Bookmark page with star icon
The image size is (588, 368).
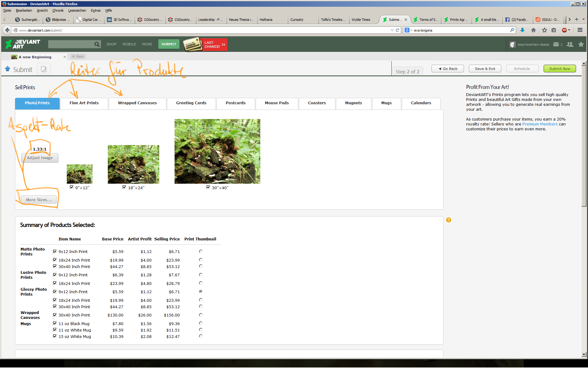544,30
